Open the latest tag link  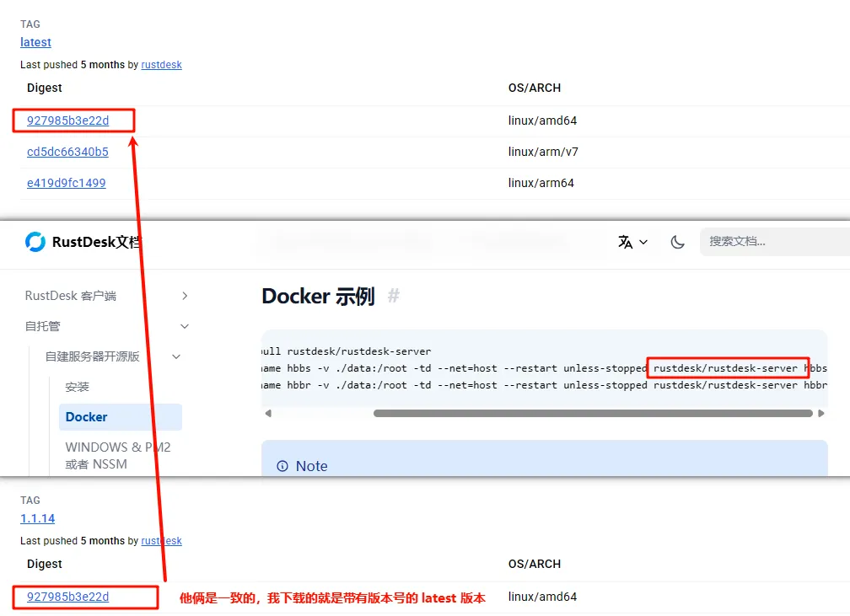[35, 42]
